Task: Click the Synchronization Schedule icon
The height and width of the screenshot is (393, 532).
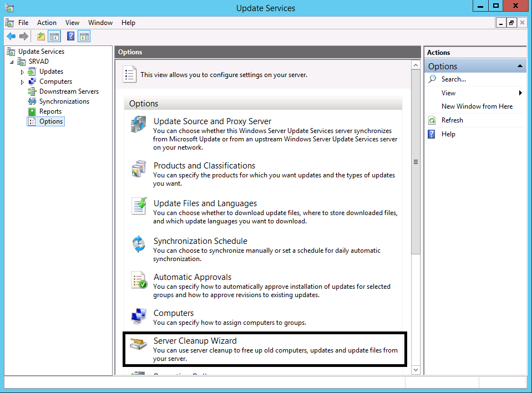Action: tap(139, 244)
